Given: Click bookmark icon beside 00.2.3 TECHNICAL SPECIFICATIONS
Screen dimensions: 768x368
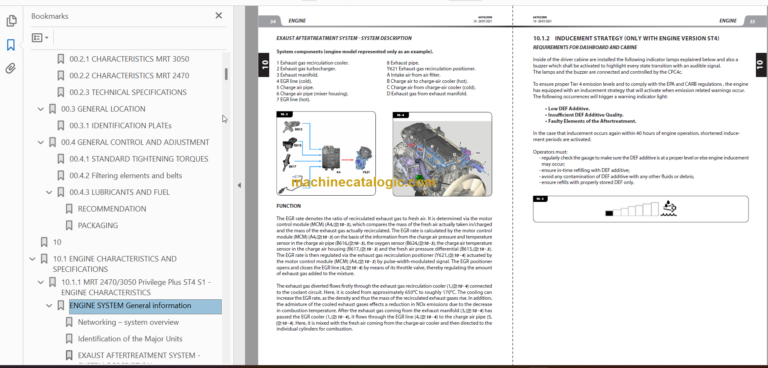Looking at the screenshot, I should [x=61, y=92].
